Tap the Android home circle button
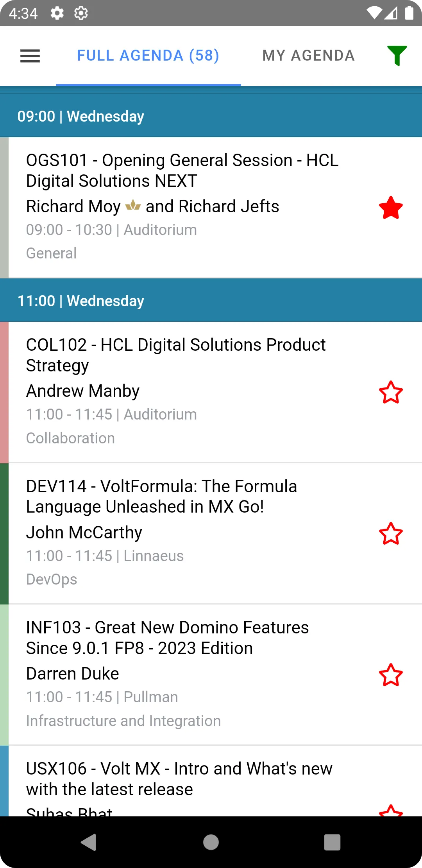The image size is (422, 868). [x=211, y=842]
